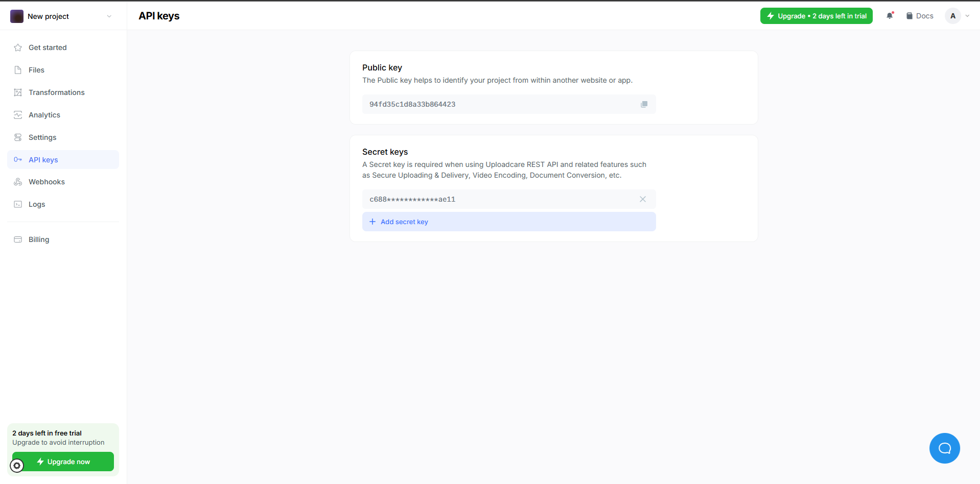This screenshot has width=980, height=484.
Task: Click the Webhooks sidebar icon
Action: 18,182
